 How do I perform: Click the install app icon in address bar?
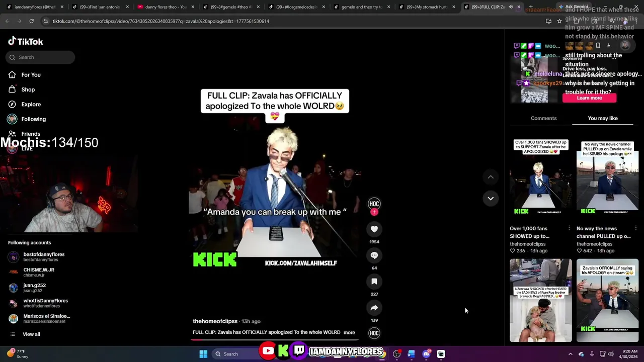[x=548, y=21]
